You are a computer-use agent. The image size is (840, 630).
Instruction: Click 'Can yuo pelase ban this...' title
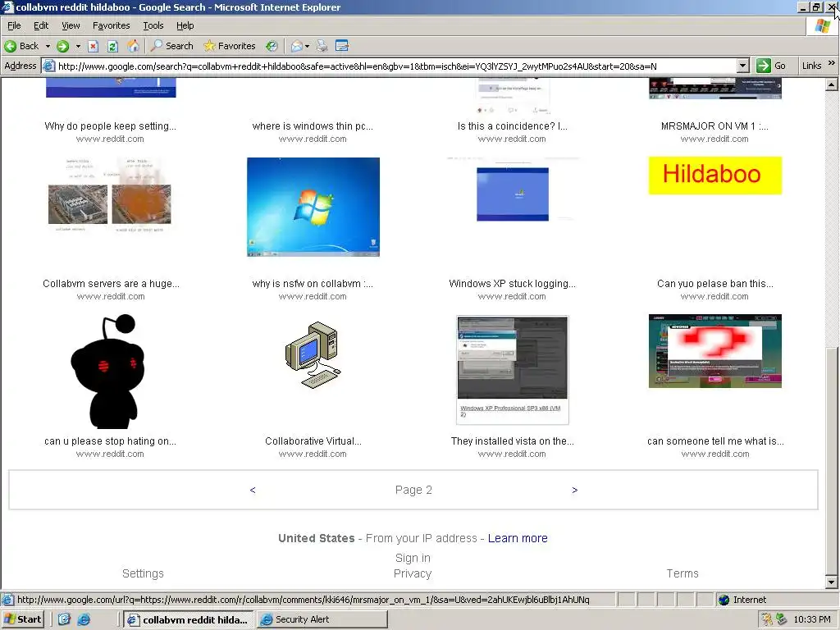[715, 283]
